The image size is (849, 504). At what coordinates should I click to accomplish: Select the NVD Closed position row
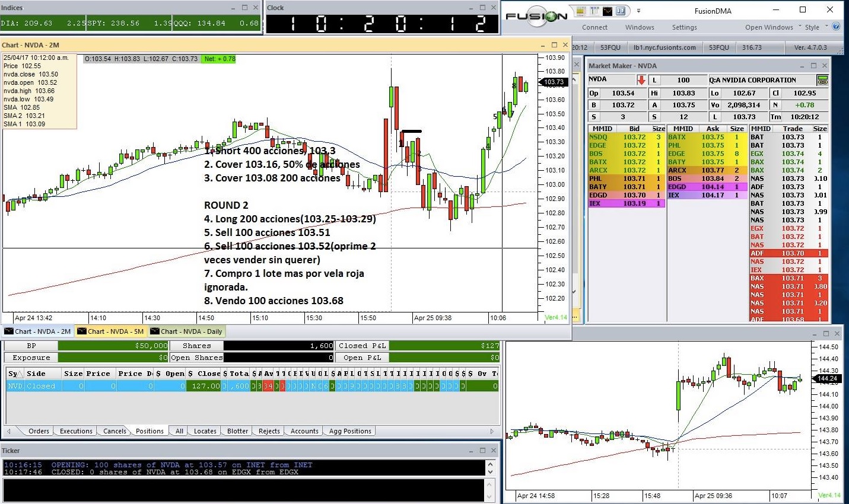coord(252,386)
